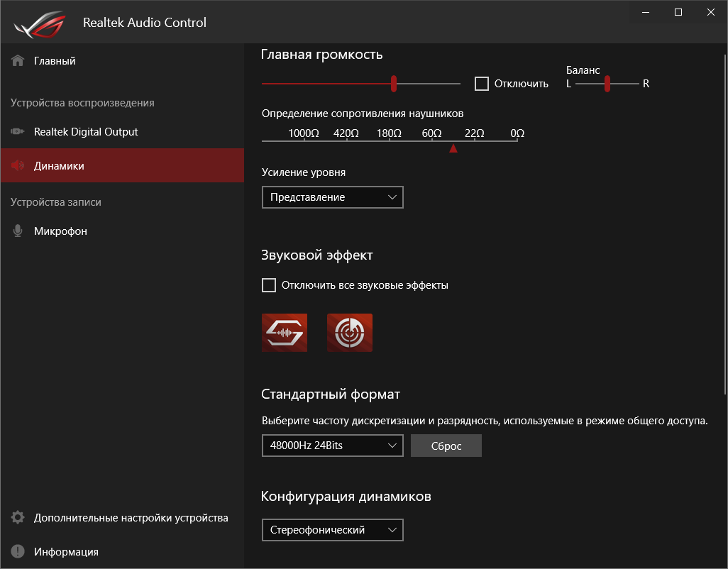
Task: Click the gear icon for additional device settings
Action: tap(18, 518)
